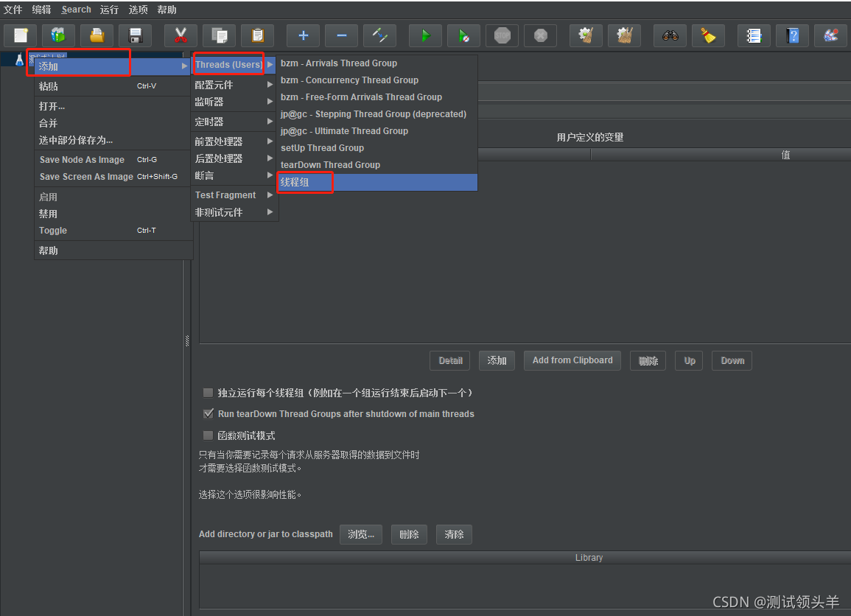Click the Stop test icon
The height and width of the screenshot is (616, 851).
(502, 36)
